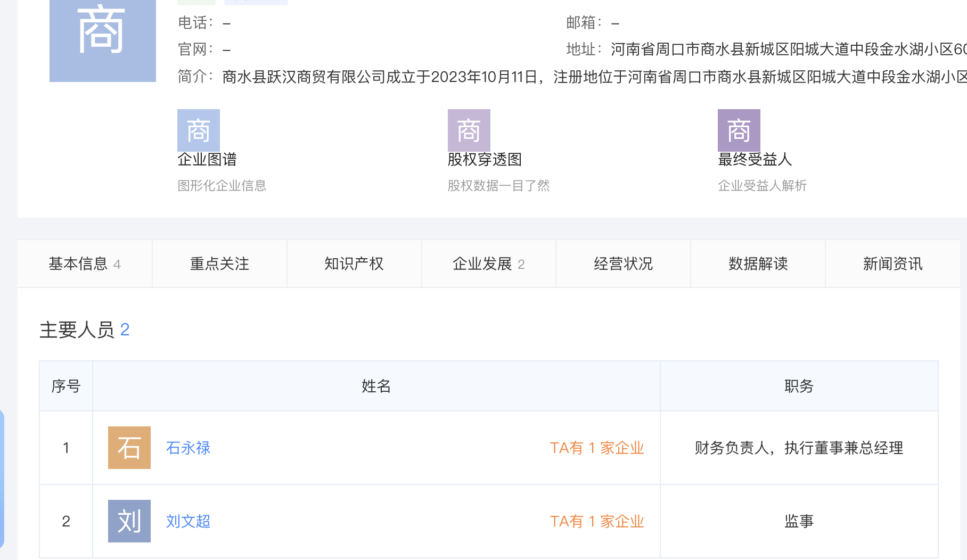Go to the 企业发展 tab
The height and width of the screenshot is (560, 967).
click(488, 264)
